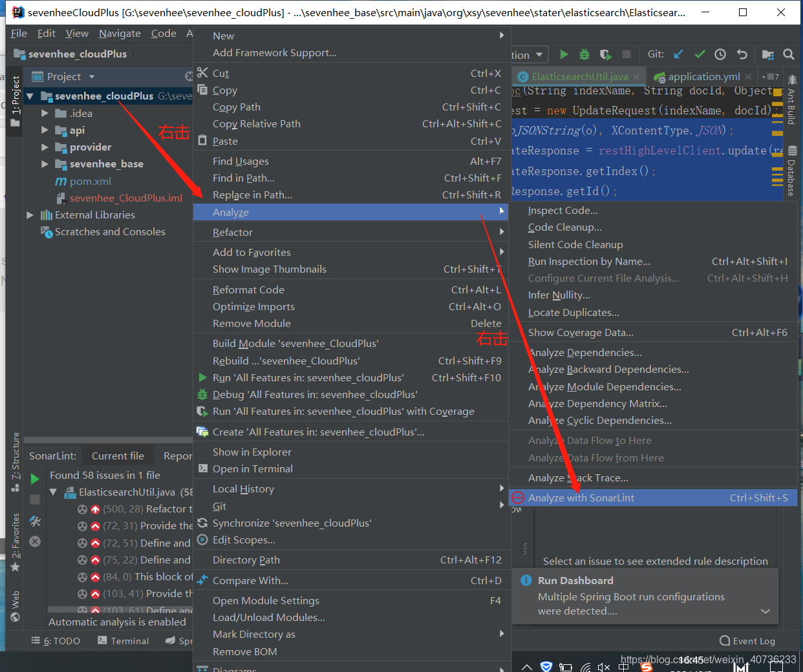The height and width of the screenshot is (672, 803).
Task: Run with Coverage toolbar icon
Action: (x=605, y=55)
